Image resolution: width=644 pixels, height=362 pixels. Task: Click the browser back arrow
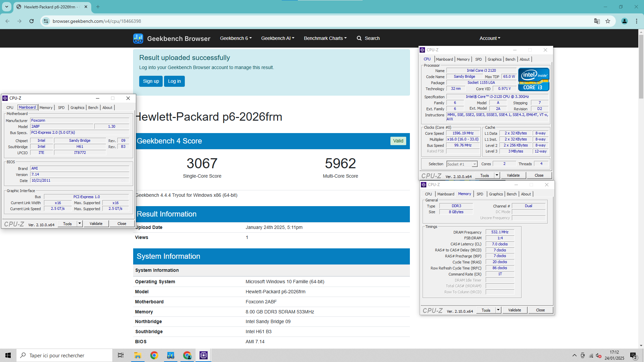pyautogui.click(x=7, y=21)
